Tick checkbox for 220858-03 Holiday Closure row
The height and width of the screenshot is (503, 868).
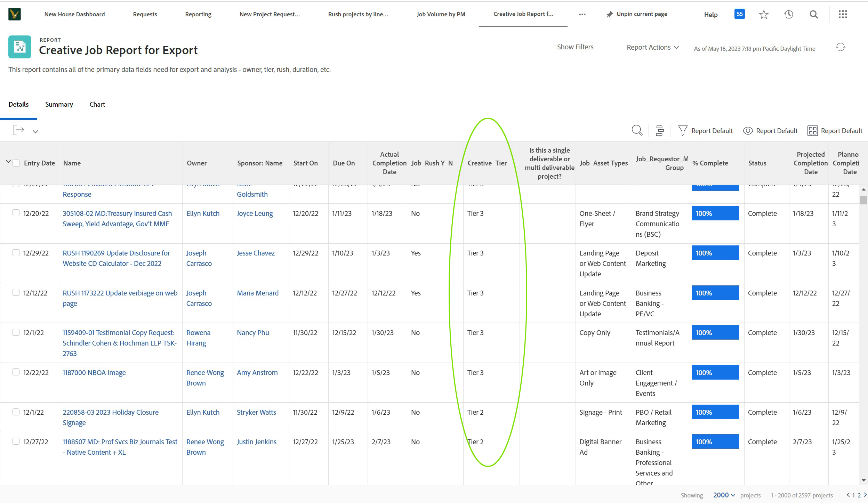(x=16, y=412)
